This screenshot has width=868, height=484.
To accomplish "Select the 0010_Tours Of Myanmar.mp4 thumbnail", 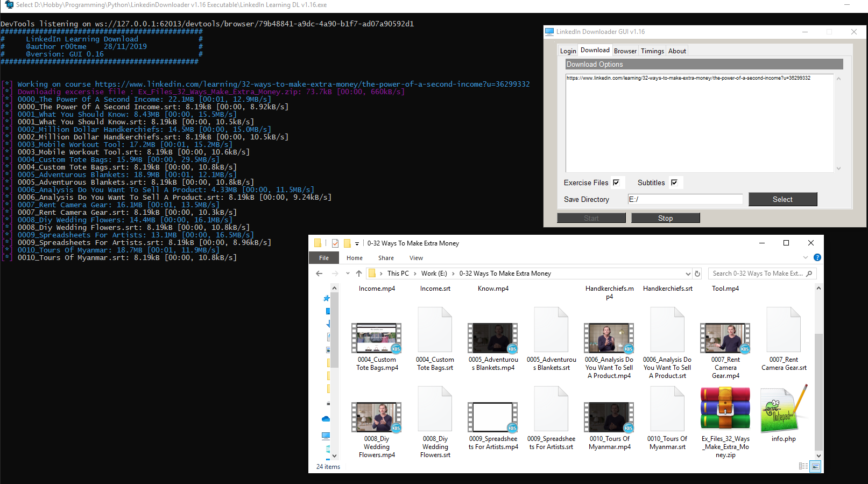I will pyautogui.click(x=609, y=417).
